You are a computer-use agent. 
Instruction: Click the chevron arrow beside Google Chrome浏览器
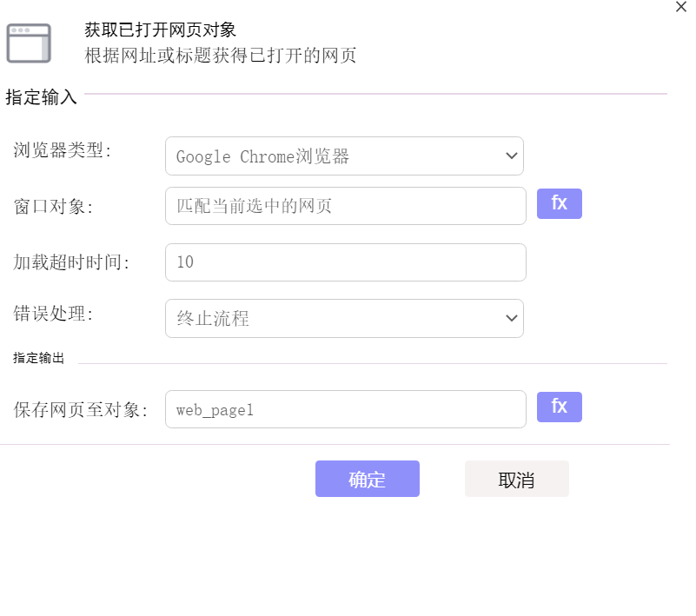(511, 156)
